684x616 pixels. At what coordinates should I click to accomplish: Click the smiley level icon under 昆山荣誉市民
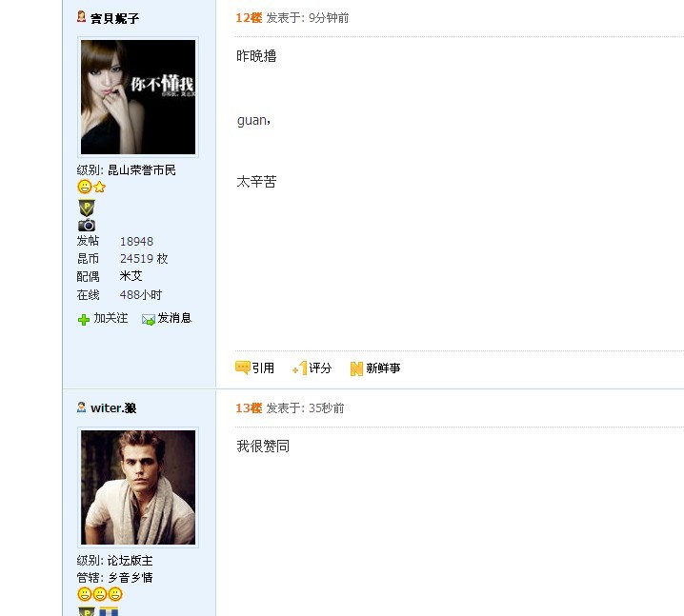click(x=85, y=187)
